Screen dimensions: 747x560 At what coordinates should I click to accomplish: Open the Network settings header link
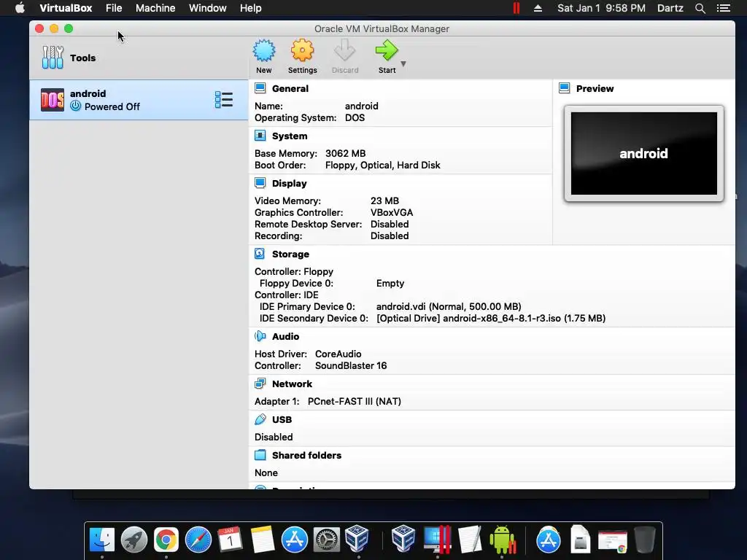[292, 384]
